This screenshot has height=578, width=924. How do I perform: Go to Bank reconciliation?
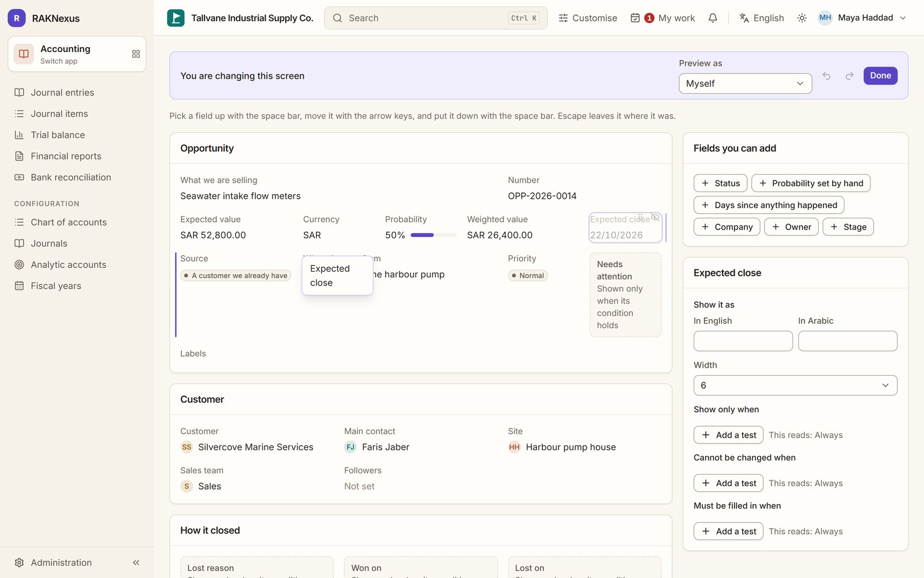[x=77, y=177]
